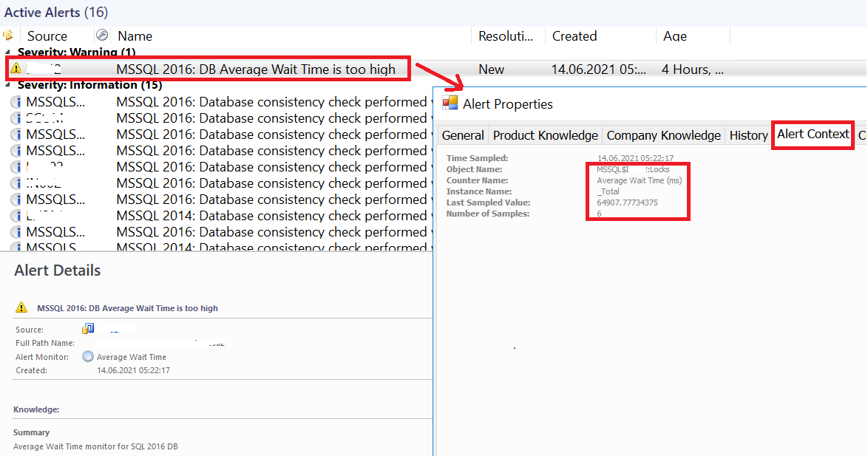
Task: Click the 'Knowledge:' section label
Action: 36,409
